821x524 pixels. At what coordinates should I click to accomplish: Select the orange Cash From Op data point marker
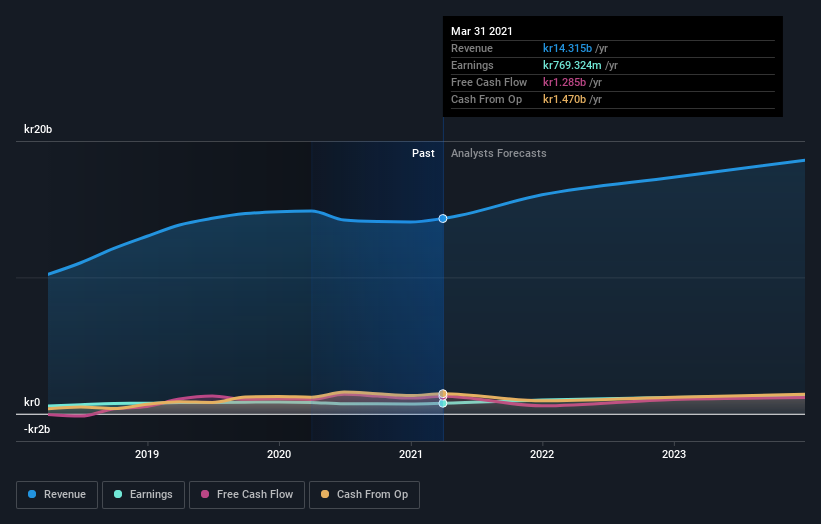tap(443, 393)
